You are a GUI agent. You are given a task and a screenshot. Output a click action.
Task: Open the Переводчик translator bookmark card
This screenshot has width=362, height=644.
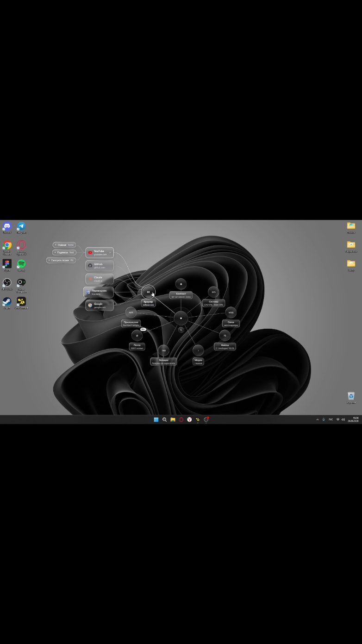click(99, 292)
